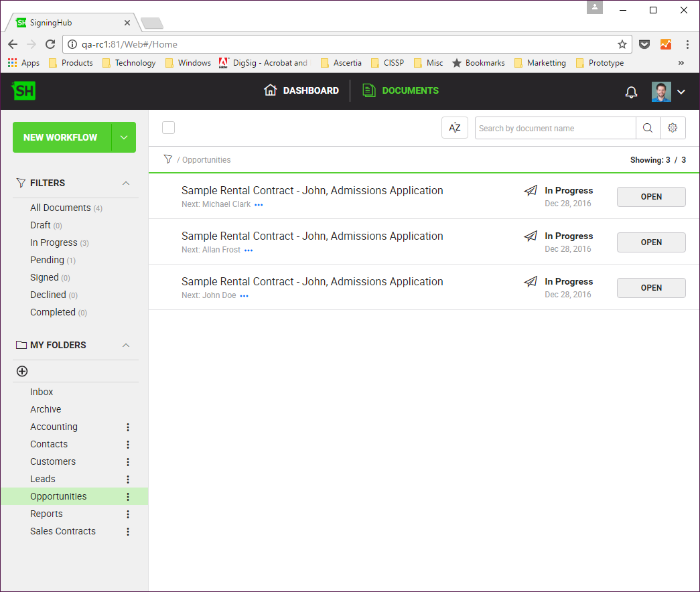Open options menu for Accounting folder
700x592 pixels.
128,427
